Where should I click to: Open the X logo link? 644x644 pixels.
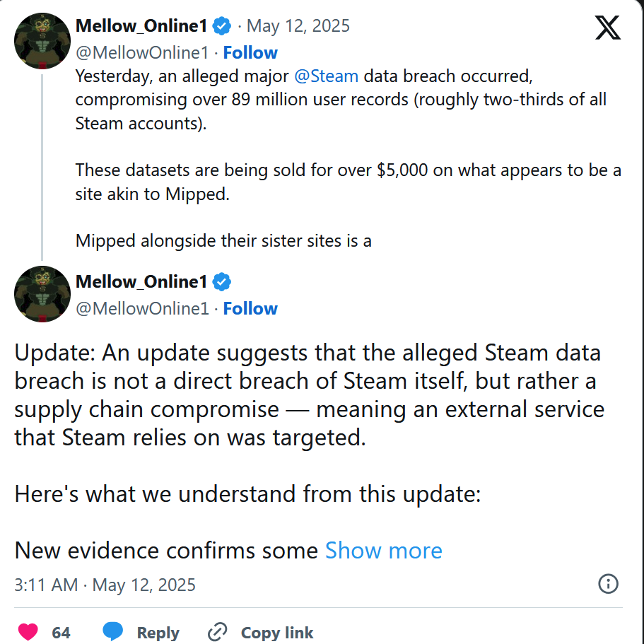point(608,28)
